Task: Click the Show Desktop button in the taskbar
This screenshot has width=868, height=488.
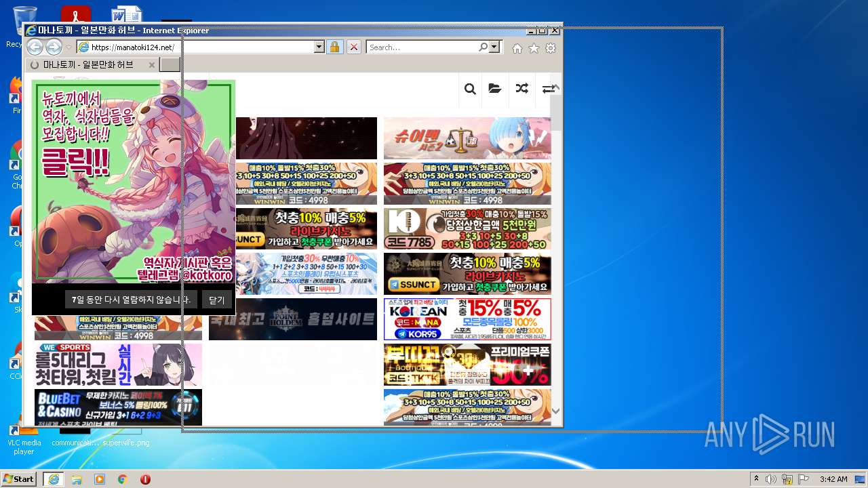Action: pos(861,479)
